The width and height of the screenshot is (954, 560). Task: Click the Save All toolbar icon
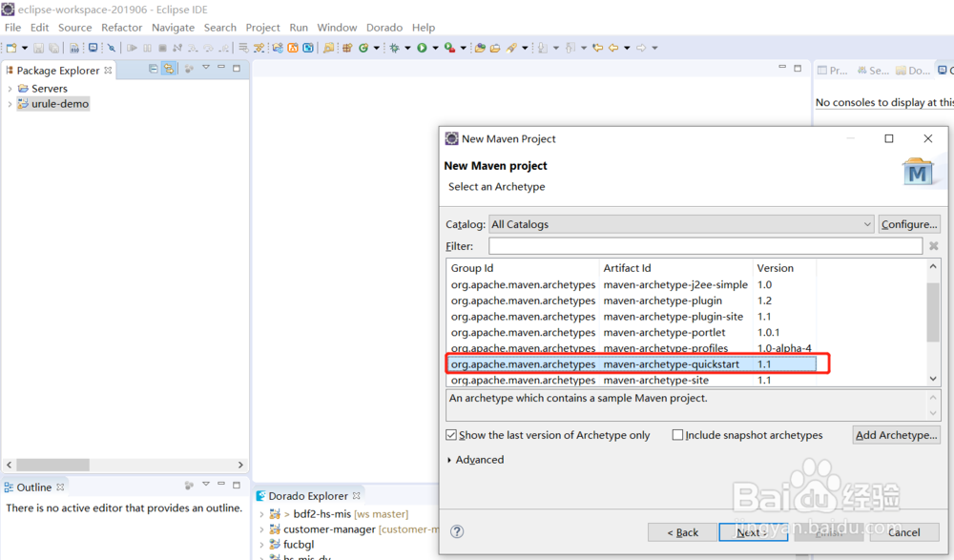coord(53,48)
